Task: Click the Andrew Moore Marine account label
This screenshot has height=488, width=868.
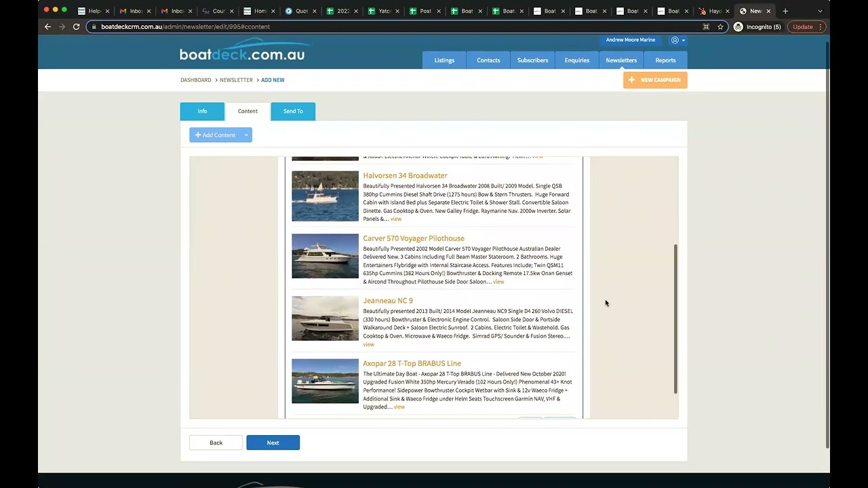Action: [x=631, y=40]
